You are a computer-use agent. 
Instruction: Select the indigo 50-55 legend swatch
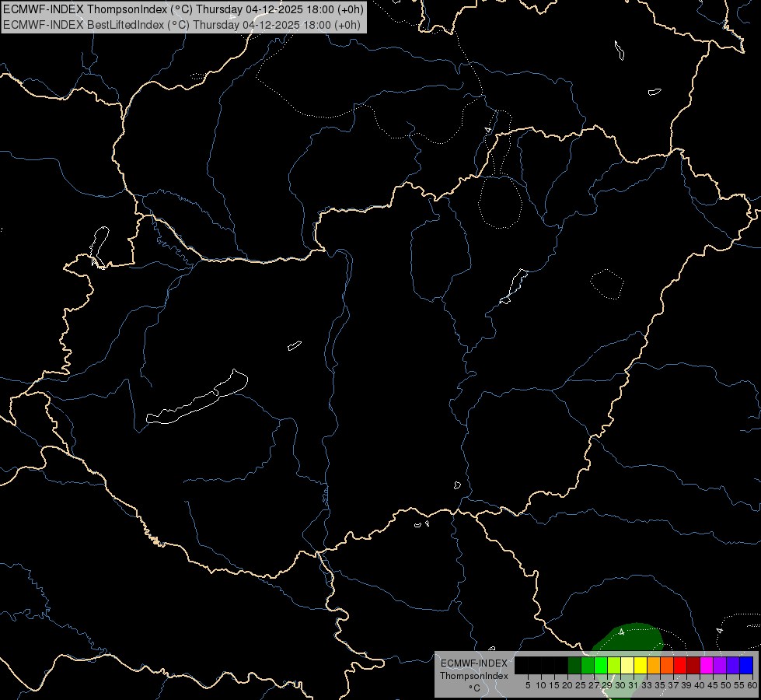pos(733,665)
